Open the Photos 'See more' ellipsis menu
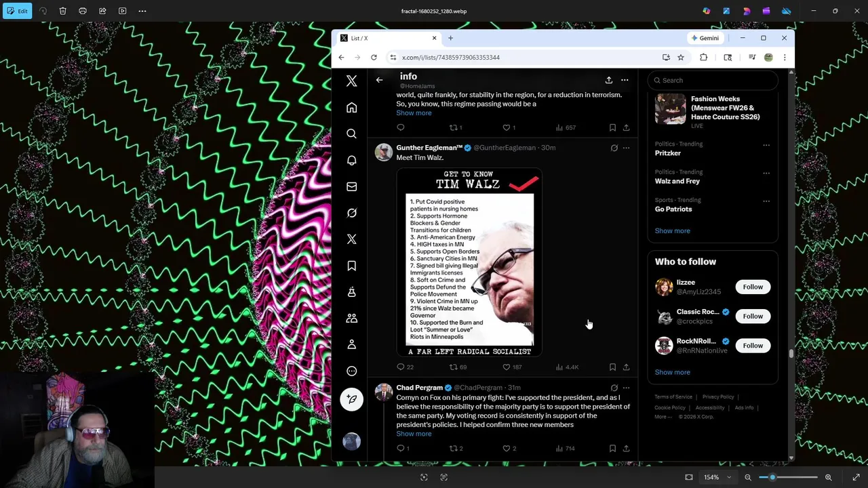 pyautogui.click(x=142, y=11)
